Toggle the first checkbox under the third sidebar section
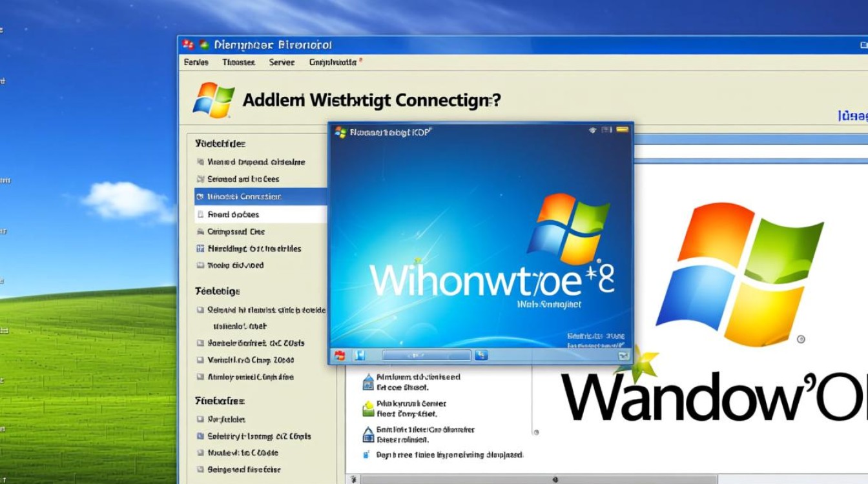Screen dimensions: 868x484 click(200, 419)
